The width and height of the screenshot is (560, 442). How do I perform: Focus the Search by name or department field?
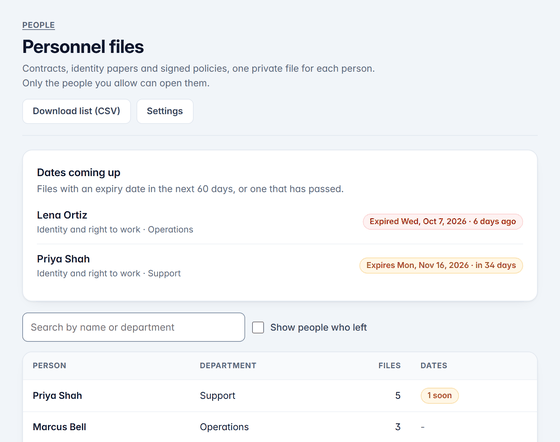pos(134,327)
